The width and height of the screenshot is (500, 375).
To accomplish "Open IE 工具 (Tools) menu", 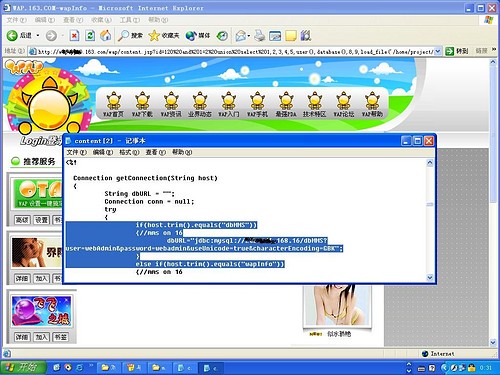I will [130, 20].
